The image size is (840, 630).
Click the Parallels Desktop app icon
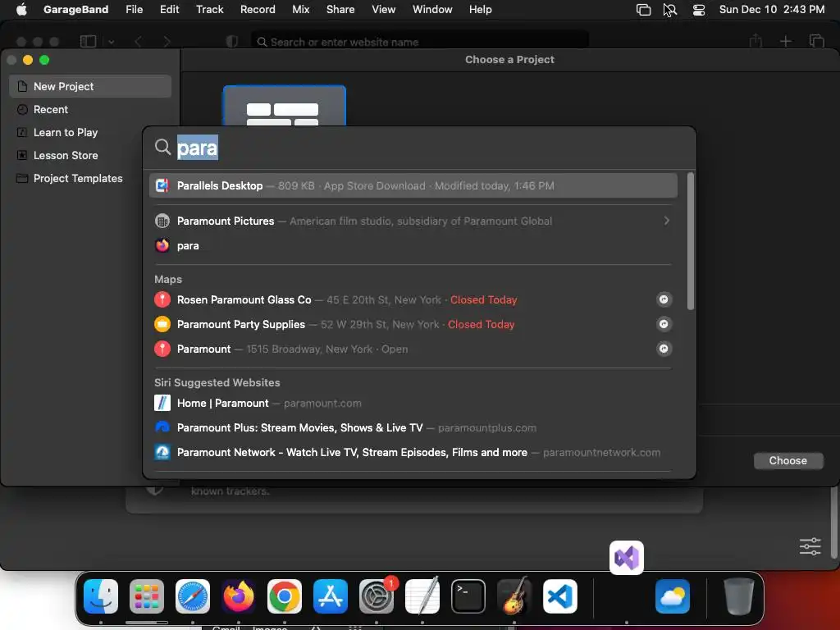(162, 186)
